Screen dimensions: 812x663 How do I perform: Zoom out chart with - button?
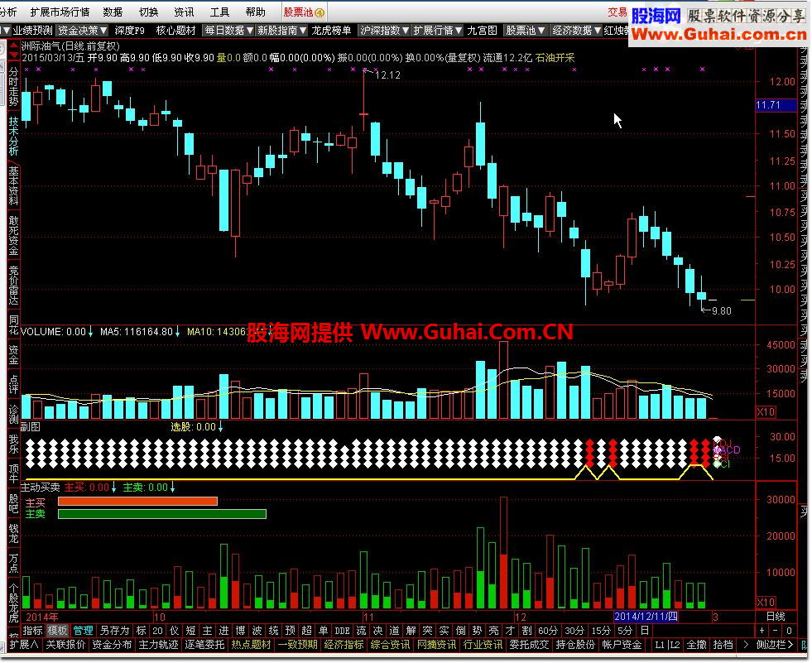click(x=776, y=631)
